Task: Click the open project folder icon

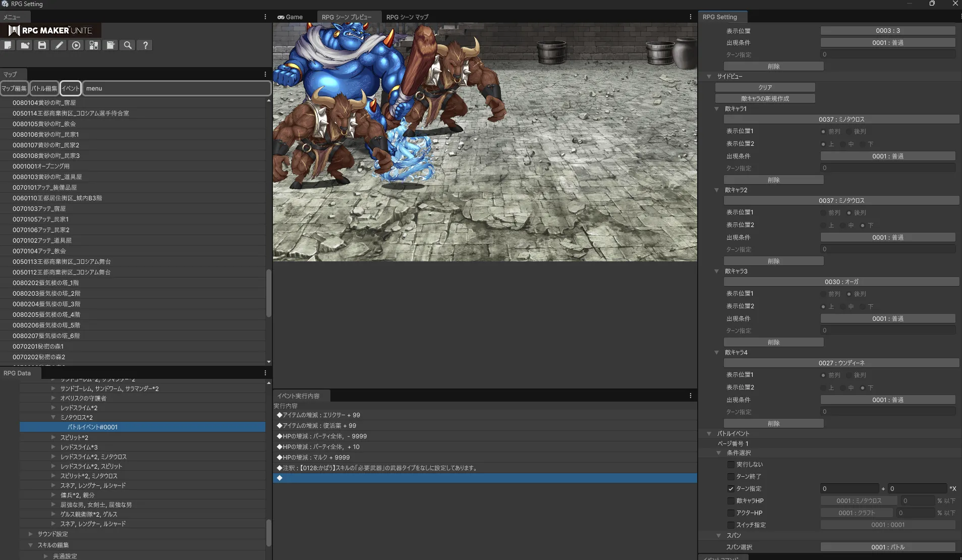Action: click(25, 45)
